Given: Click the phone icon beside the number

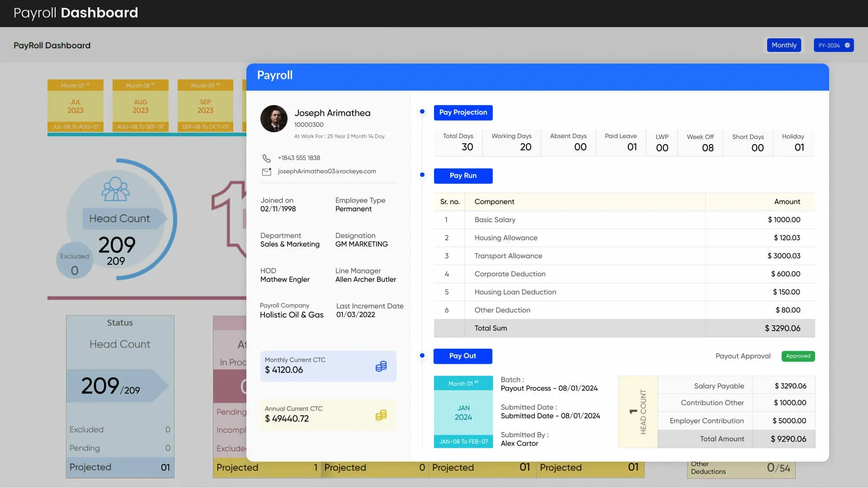Looking at the screenshot, I should tap(267, 158).
